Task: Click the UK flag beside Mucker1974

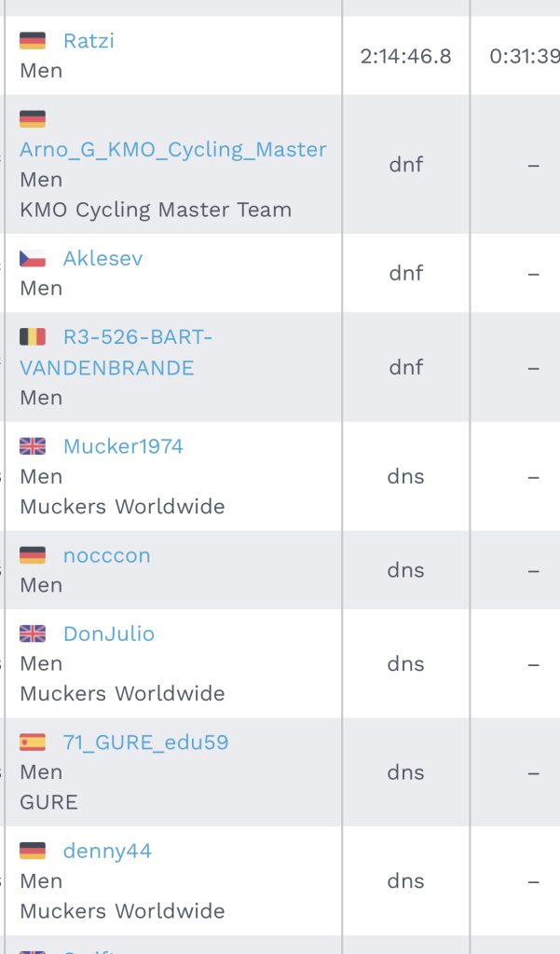Action: [33, 446]
